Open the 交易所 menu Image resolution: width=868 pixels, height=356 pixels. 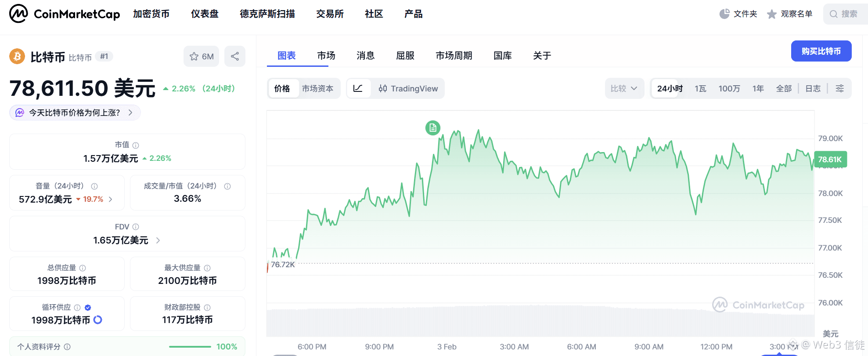[330, 14]
